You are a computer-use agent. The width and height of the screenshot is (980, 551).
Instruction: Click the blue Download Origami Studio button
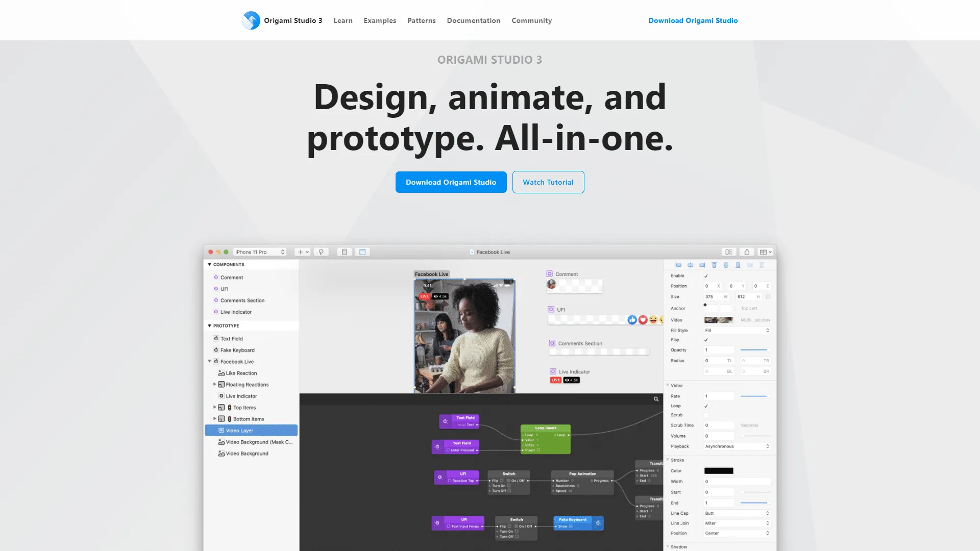pos(451,182)
